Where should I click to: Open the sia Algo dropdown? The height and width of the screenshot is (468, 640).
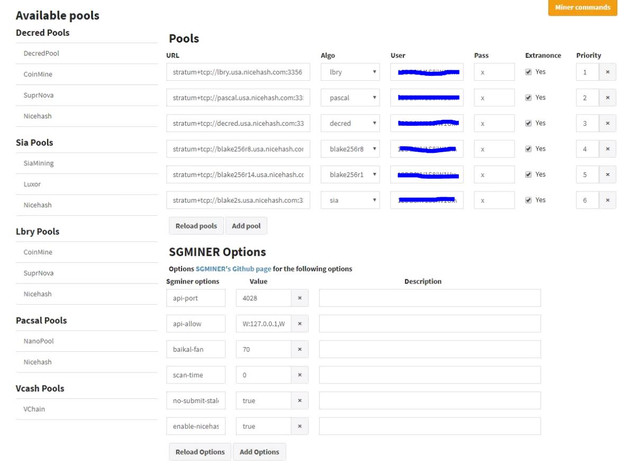(350, 200)
